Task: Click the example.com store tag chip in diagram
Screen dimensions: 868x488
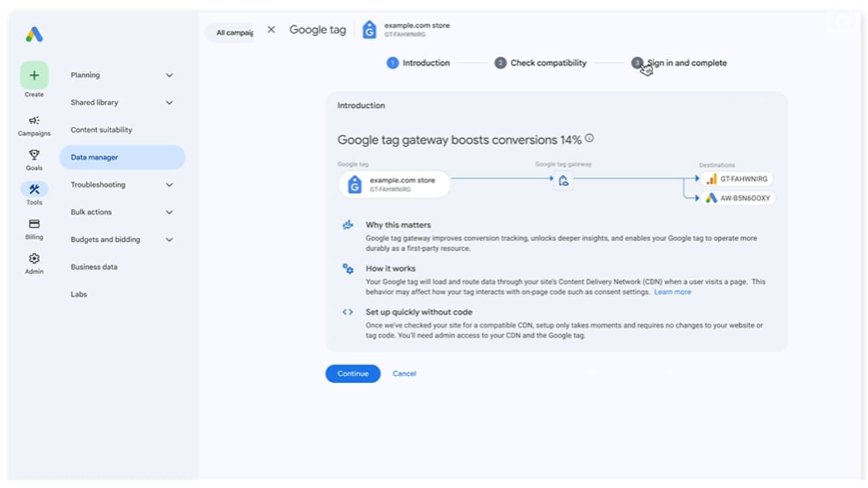Action: click(x=394, y=184)
